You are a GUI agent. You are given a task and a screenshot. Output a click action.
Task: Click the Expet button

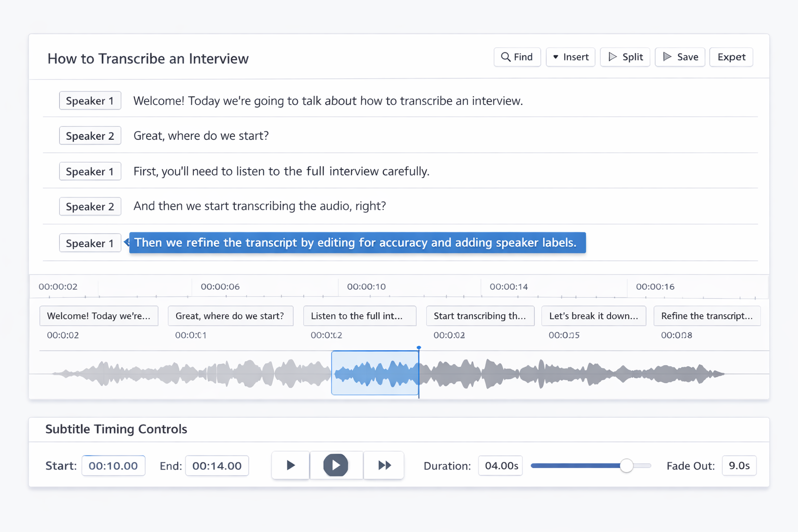pyautogui.click(x=731, y=57)
